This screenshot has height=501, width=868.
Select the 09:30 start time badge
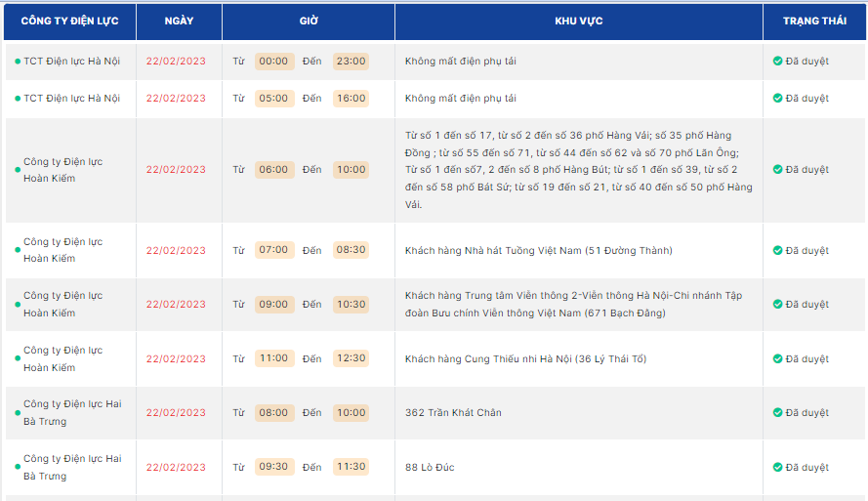tap(274, 467)
